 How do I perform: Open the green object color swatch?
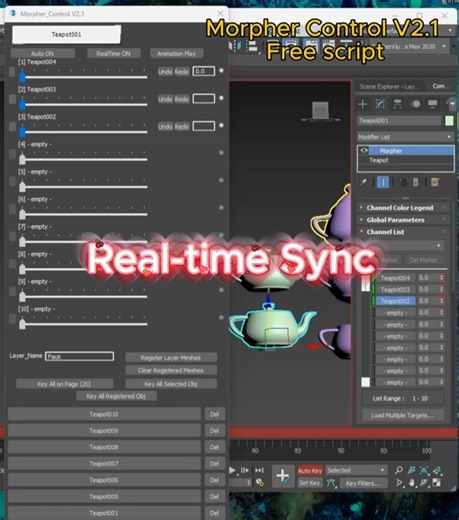point(449,121)
